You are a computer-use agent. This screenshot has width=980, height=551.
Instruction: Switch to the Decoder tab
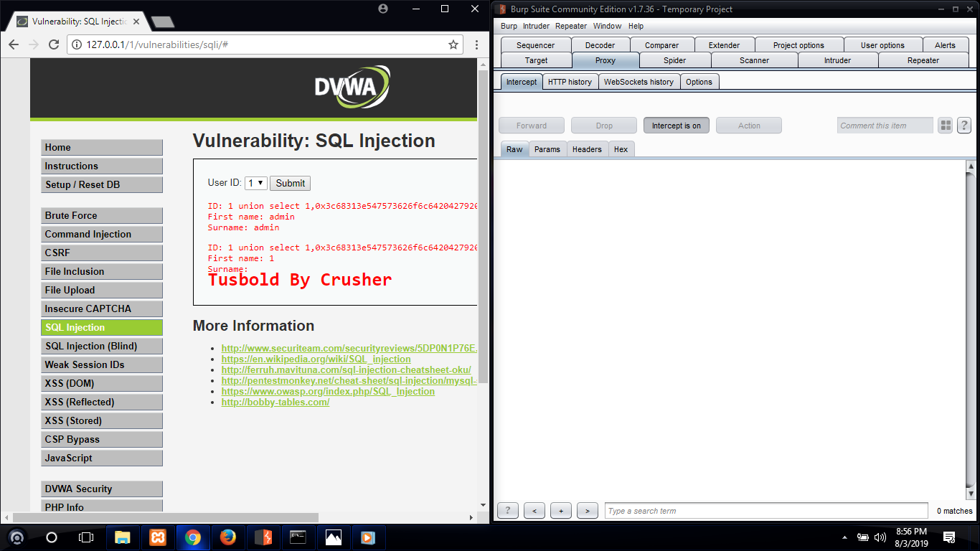point(600,45)
